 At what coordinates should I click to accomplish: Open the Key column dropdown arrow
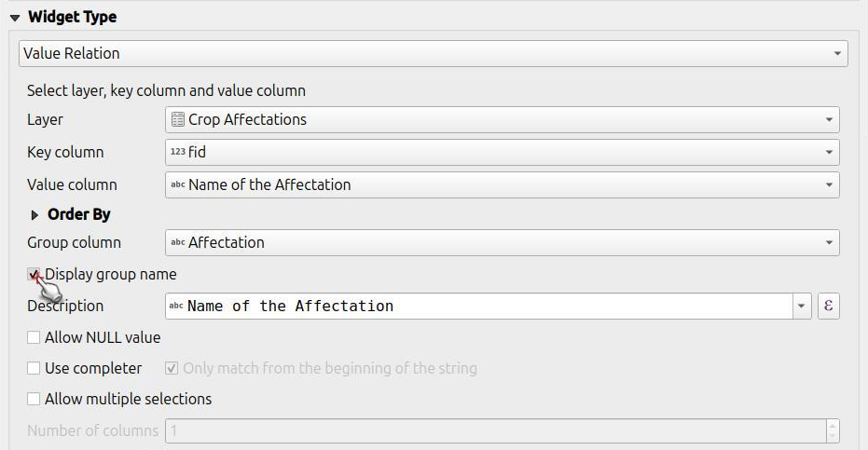coord(829,152)
